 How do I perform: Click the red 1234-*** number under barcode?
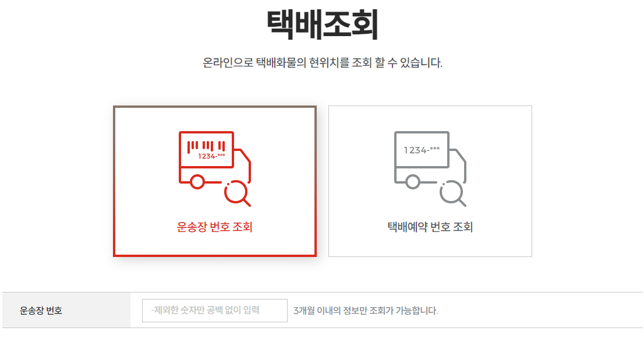pyautogui.click(x=211, y=156)
